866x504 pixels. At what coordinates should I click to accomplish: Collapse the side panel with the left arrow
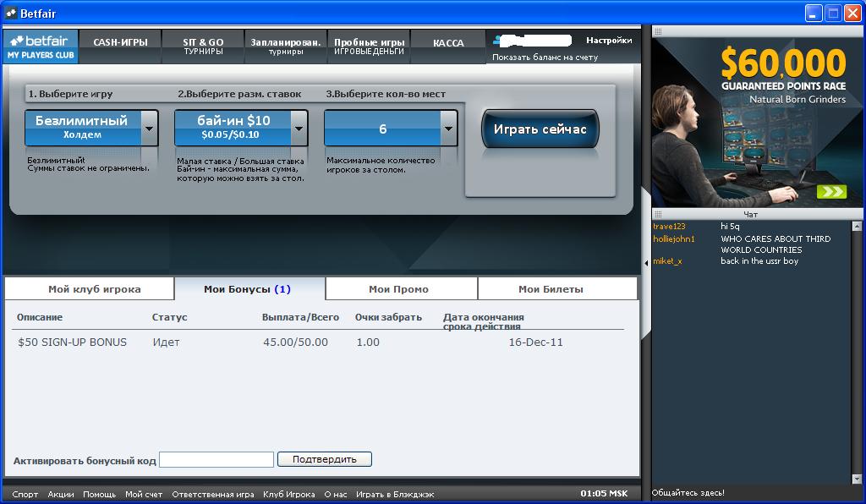[646, 263]
